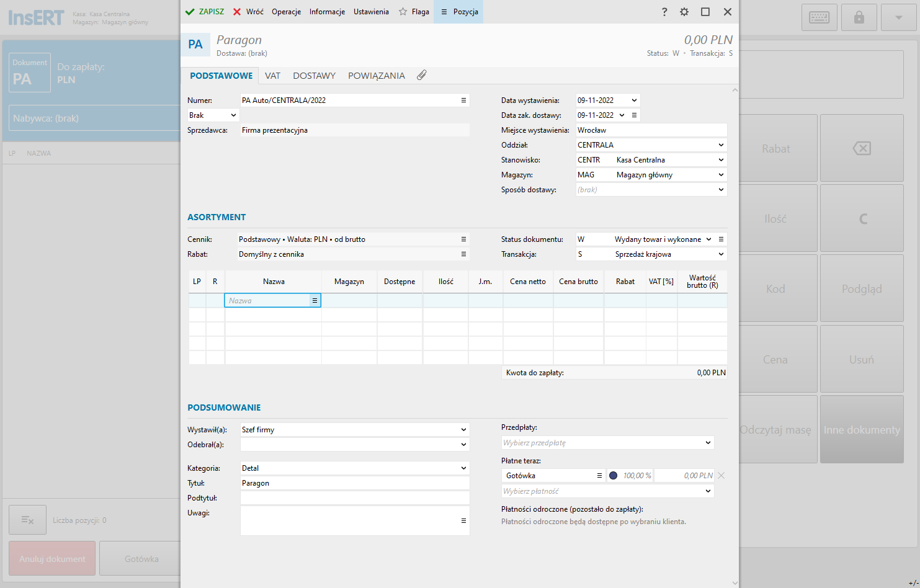Click the lock icon button

coord(859,18)
